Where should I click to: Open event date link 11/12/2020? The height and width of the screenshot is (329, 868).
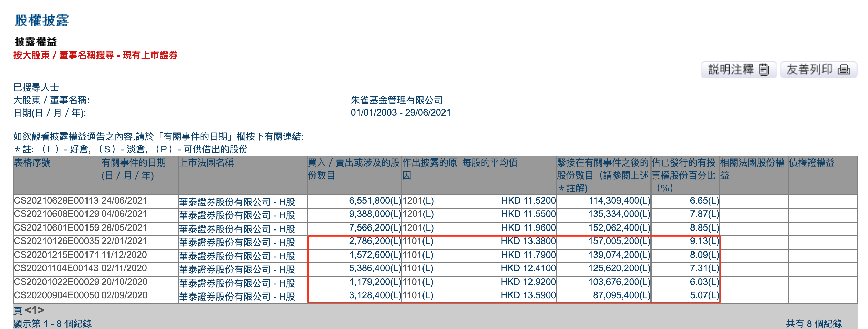tap(124, 255)
